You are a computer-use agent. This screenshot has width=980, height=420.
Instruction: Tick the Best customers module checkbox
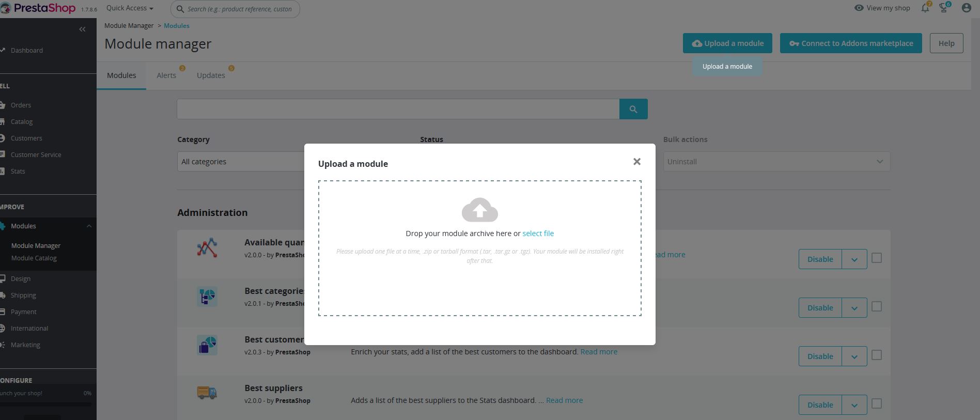click(x=877, y=355)
